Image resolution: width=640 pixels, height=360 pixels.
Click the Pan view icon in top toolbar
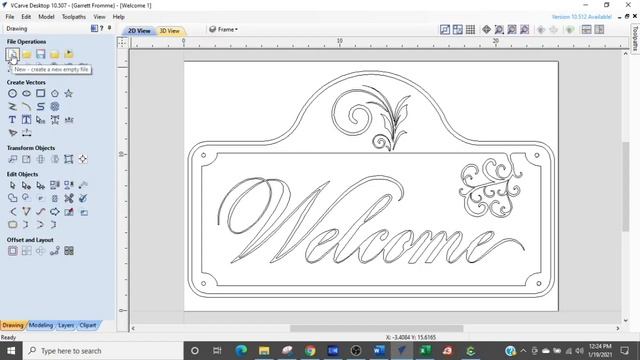pyautogui.click(x=487, y=29)
